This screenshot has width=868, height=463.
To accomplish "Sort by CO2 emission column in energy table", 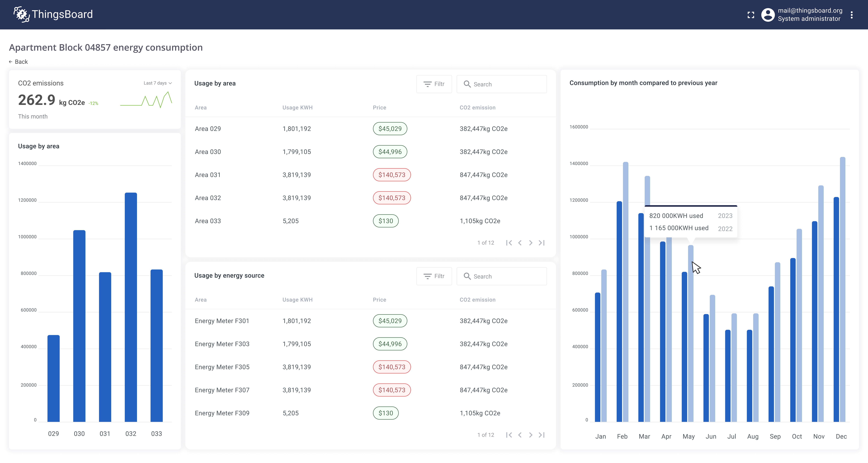I will pos(477,300).
